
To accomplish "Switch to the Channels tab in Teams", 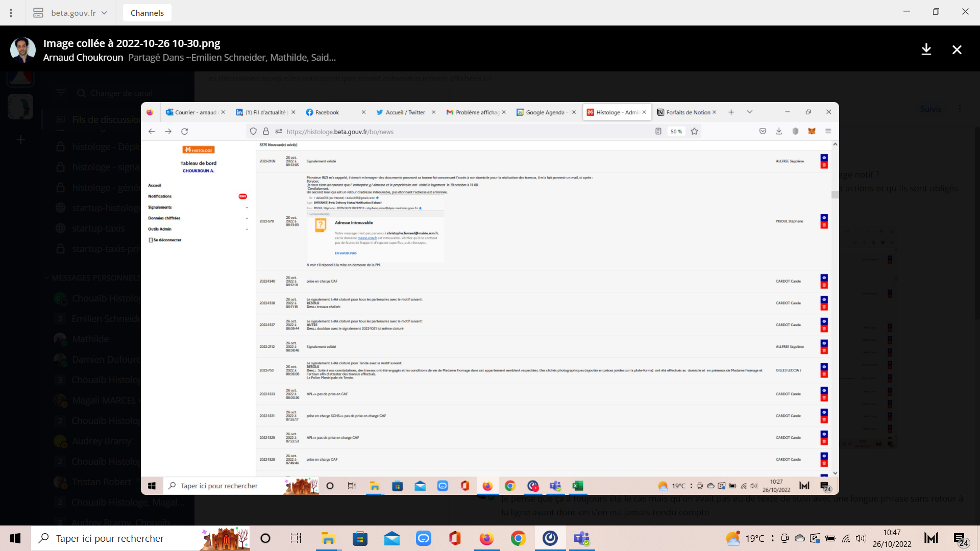I will [147, 13].
